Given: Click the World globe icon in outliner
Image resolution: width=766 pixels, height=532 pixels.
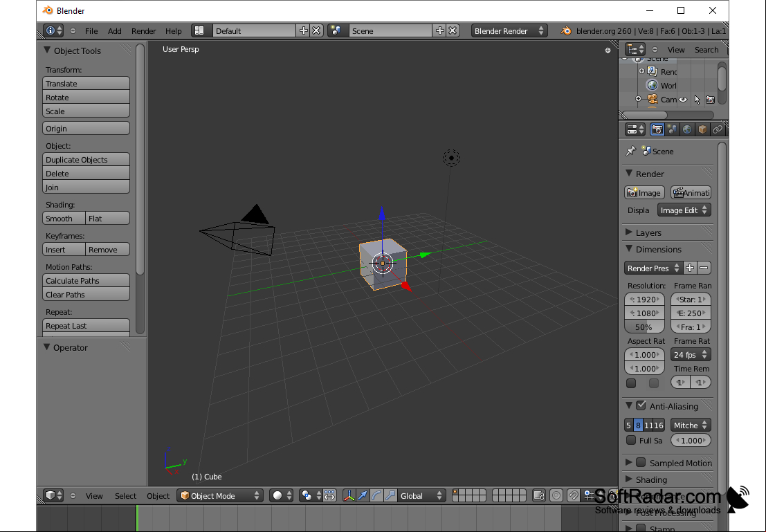Looking at the screenshot, I should pos(653,85).
